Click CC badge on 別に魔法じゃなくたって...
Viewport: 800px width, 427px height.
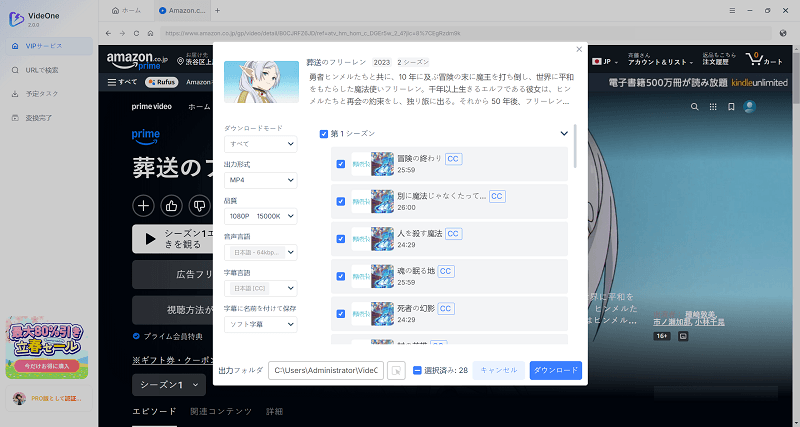(x=497, y=196)
